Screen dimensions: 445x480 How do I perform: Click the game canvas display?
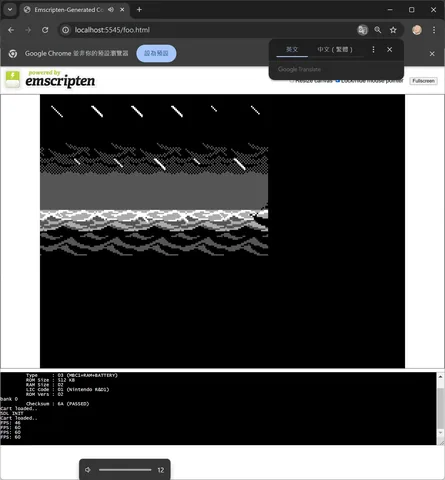[222, 231]
